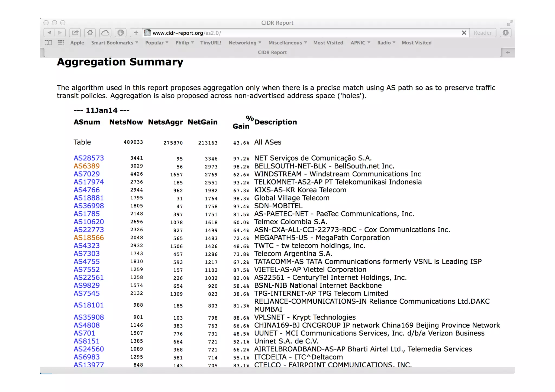Go to the Home page icon
555x392 pixels.
click(90, 33)
